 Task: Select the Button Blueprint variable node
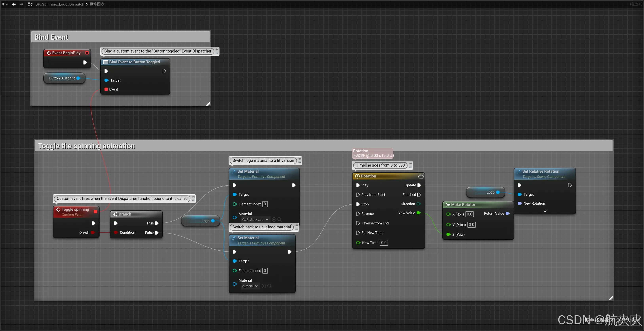click(x=62, y=78)
